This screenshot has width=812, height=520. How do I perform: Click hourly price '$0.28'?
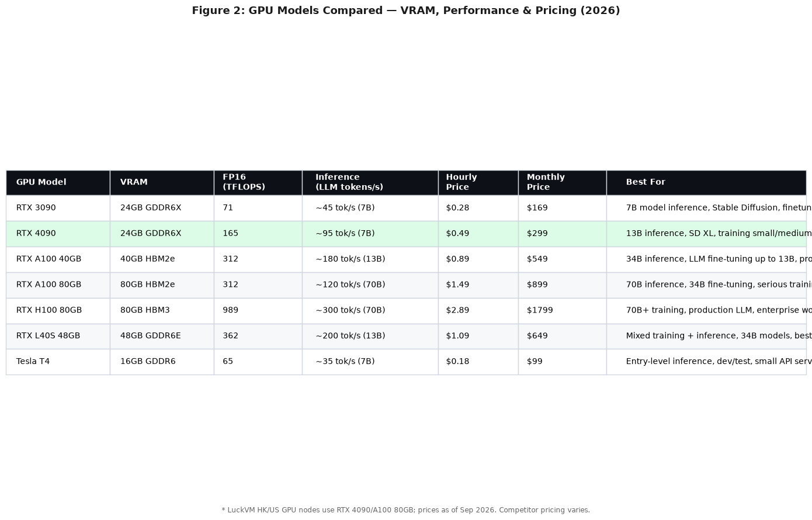(478, 208)
